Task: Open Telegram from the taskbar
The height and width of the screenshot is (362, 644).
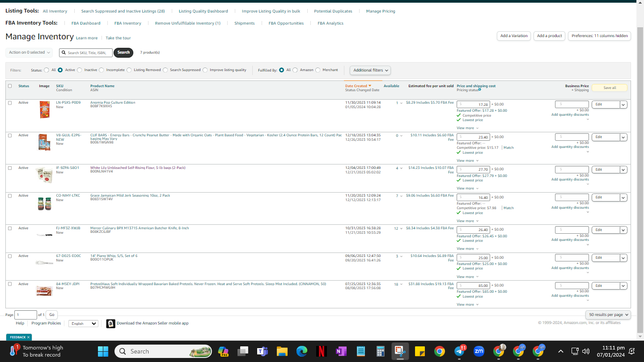Action: coord(459,352)
